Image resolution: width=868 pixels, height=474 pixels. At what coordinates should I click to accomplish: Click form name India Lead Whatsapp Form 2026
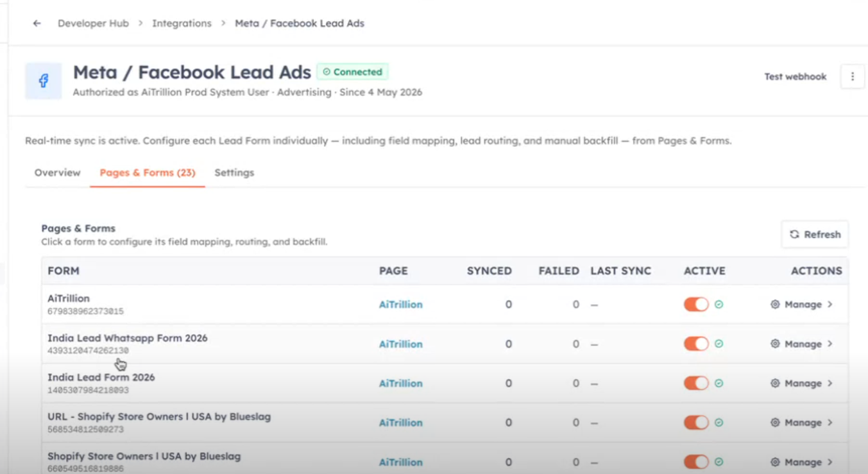pos(128,338)
